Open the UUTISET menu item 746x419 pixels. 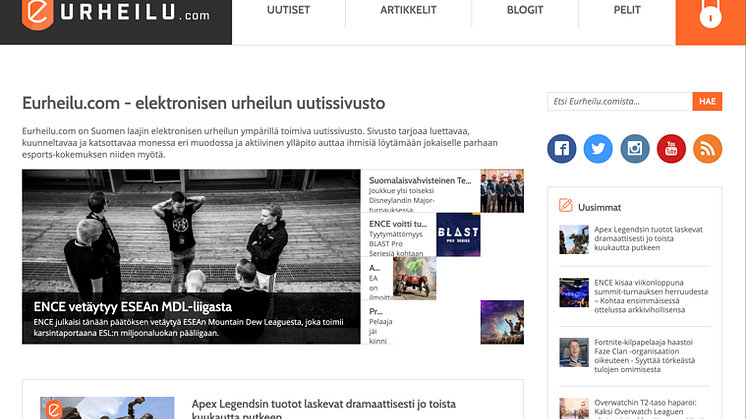(288, 10)
